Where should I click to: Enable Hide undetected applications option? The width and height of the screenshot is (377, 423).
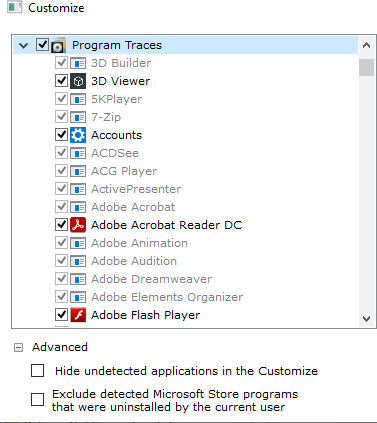[x=37, y=371]
